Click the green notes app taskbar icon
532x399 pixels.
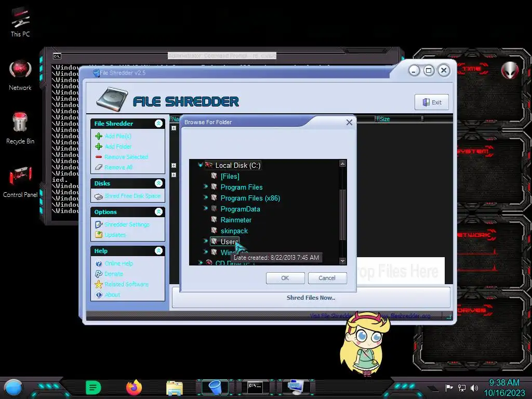pos(94,388)
